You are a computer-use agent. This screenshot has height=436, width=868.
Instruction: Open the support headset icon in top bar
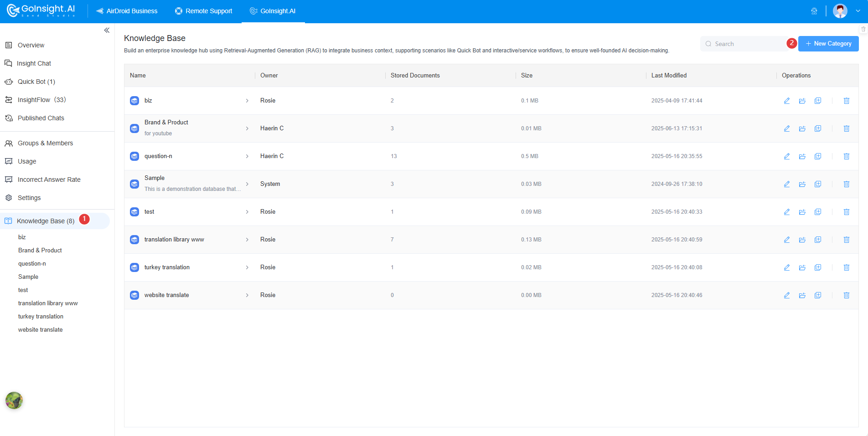tap(814, 11)
